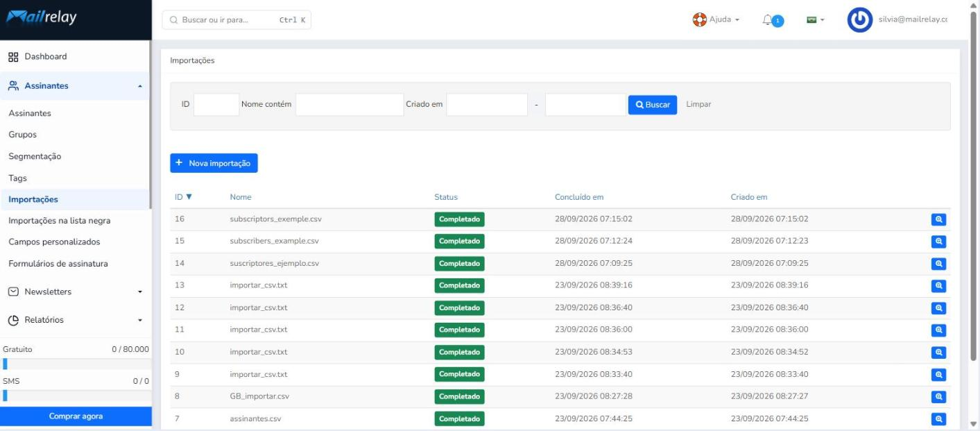The height and width of the screenshot is (431, 980).
Task: Focus the Nome contém filter field
Action: pyautogui.click(x=350, y=105)
